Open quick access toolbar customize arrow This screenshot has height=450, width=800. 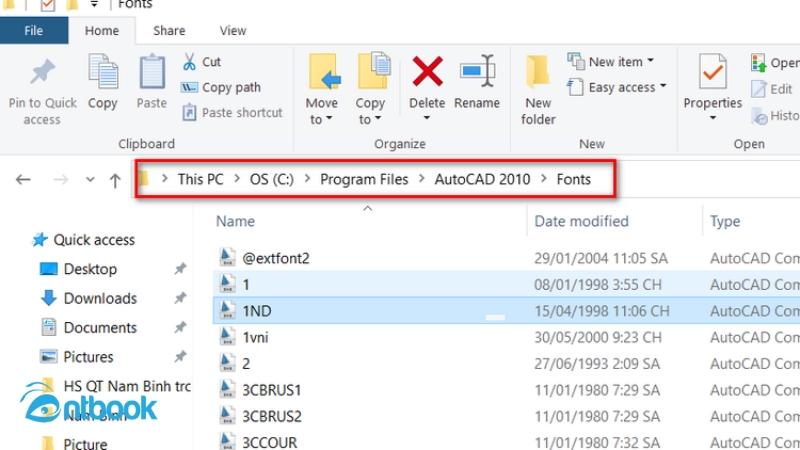[x=94, y=4]
